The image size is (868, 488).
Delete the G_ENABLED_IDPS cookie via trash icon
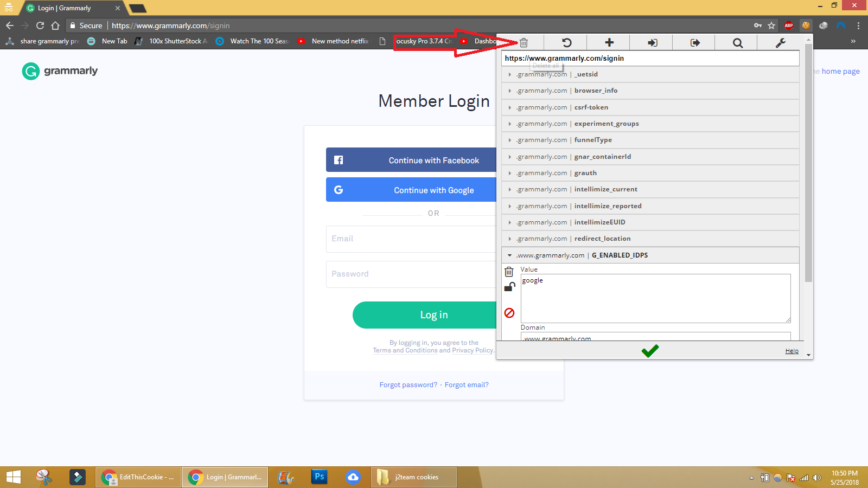[x=509, y=272]
